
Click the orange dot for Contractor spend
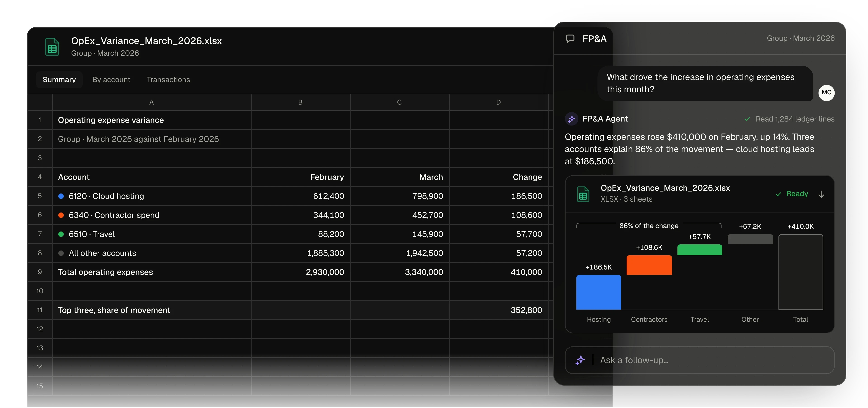(x=61, y=215)
